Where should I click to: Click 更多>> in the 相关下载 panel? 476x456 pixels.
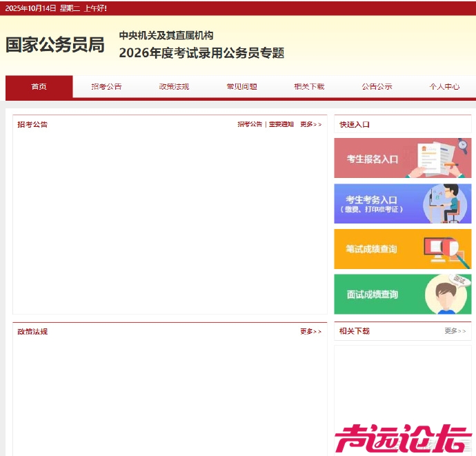coord(455,330)
